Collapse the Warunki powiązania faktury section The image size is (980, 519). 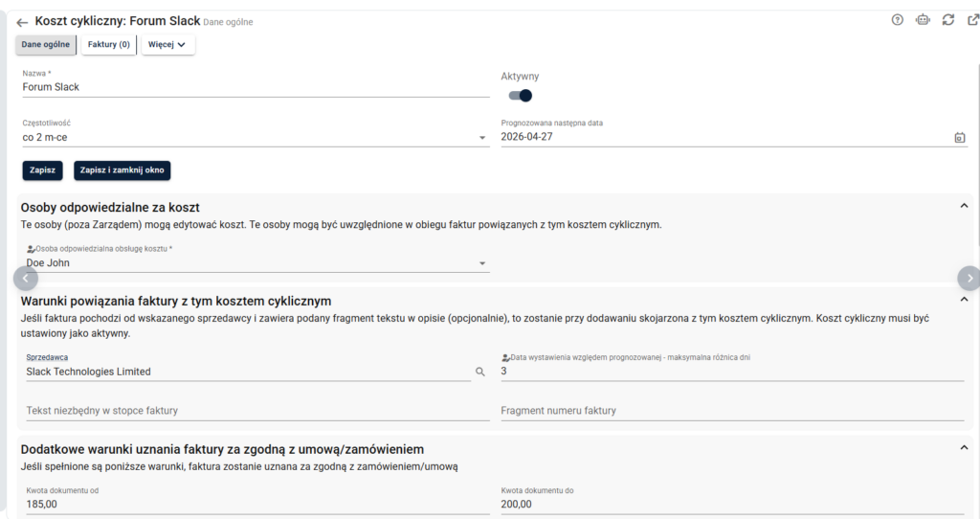coord(965,300)
